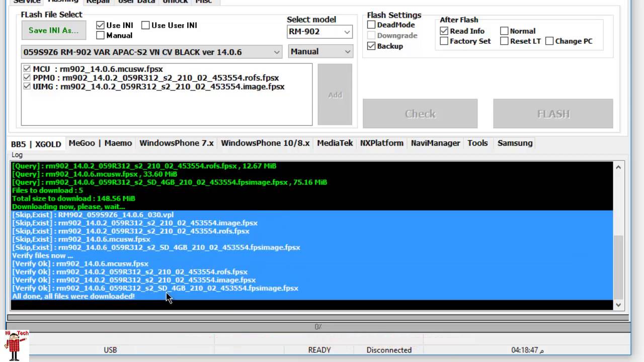This screenshot has width=644, height=362.
Task: Click the 0% progress bar
Action: click(318, 327)
